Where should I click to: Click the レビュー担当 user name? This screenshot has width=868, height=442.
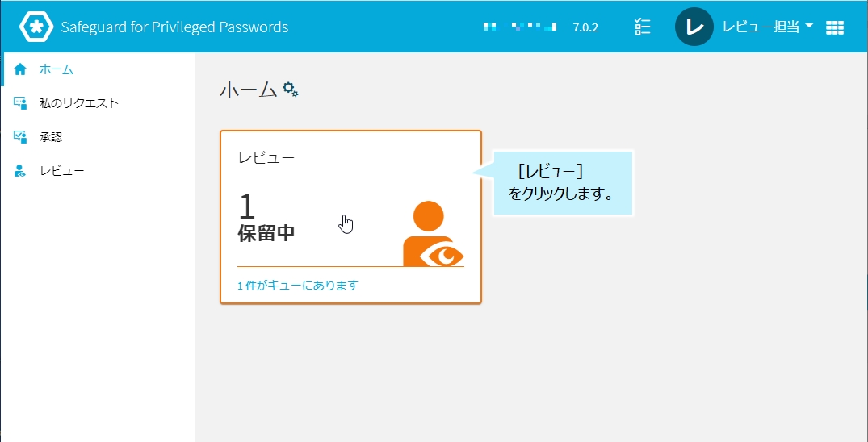(x=761, y=27)
